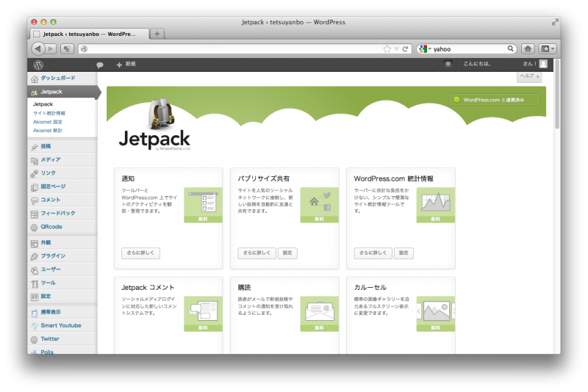588x392 pixels.
Task: Click the 携帯表示 mobile icon
Action: point(35,313)
